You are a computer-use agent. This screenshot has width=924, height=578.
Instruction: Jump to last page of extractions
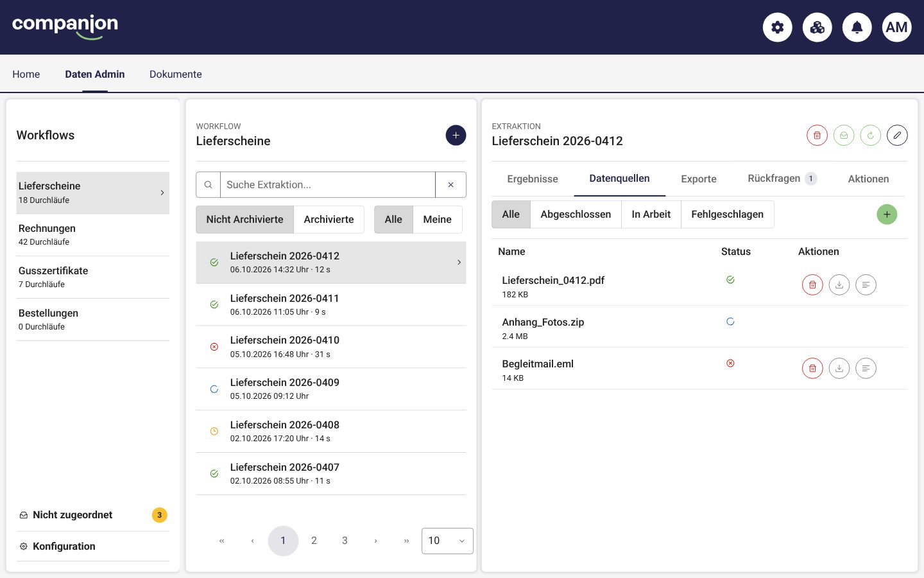pos(406,541)
